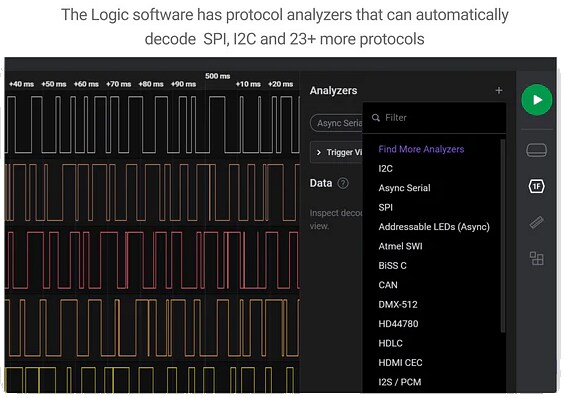Choose Addressable LEDs (Async) analyzer
This screenshot has width=564, height=398.
coord(434,227)
